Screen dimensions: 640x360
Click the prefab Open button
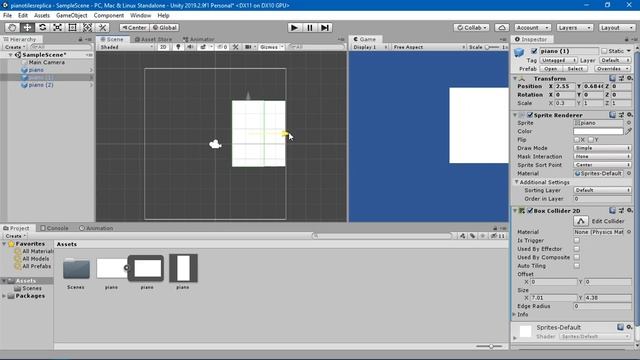[x=550, y=69]
